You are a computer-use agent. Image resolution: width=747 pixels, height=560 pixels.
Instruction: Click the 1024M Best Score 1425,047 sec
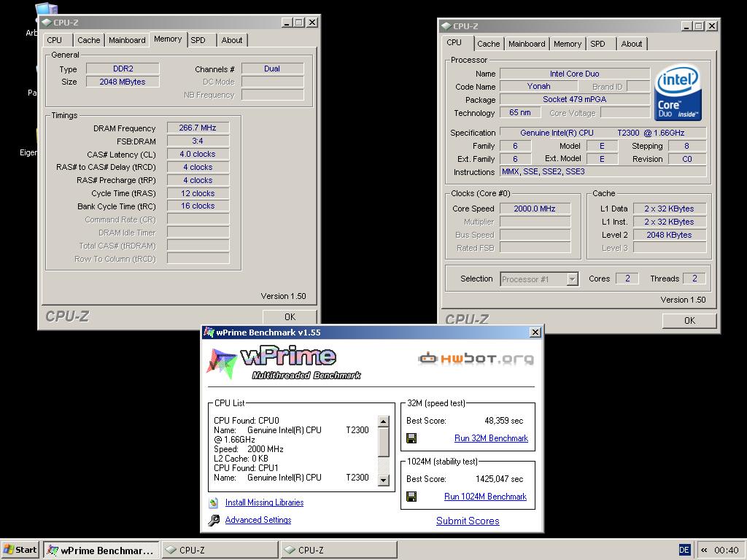click(499, 479)
